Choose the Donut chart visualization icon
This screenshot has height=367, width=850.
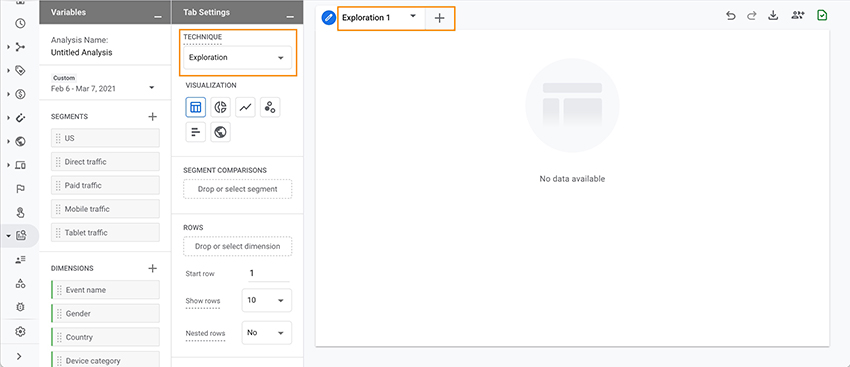point(220,107)
